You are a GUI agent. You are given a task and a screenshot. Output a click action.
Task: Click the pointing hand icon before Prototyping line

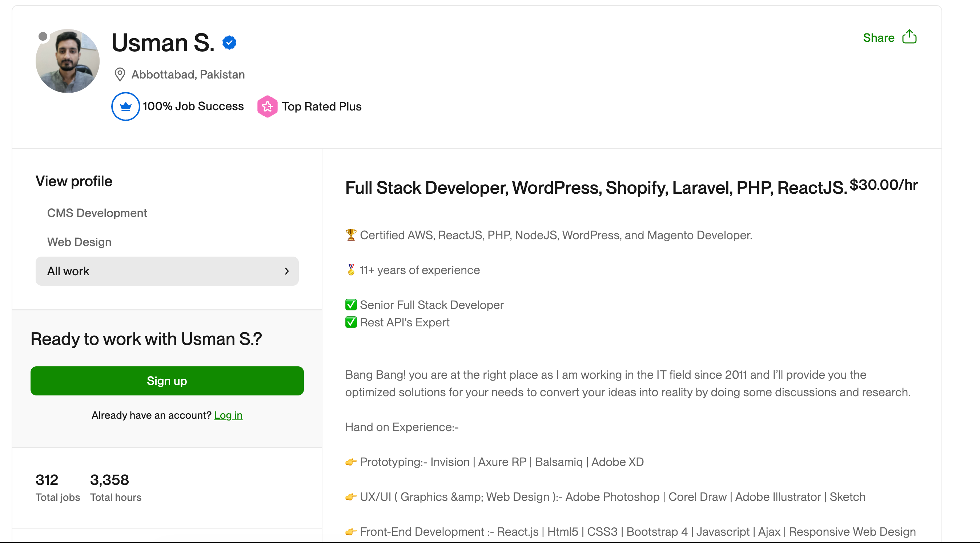pos(350,462)
